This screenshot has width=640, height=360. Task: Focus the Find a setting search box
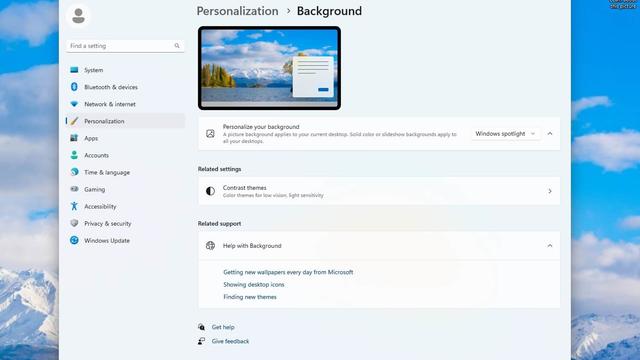click(125, 46)
